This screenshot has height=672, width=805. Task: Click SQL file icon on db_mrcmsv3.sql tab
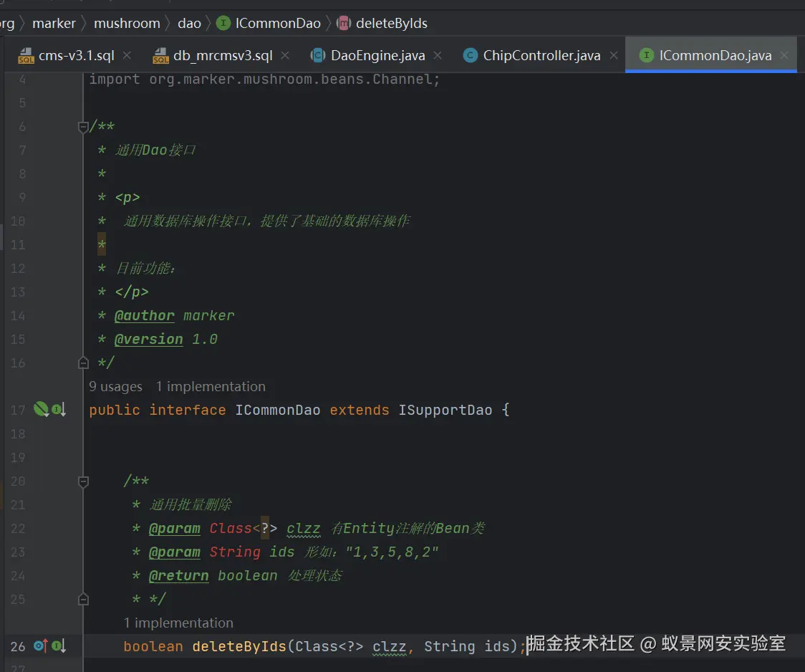click(x=160, y=55)
